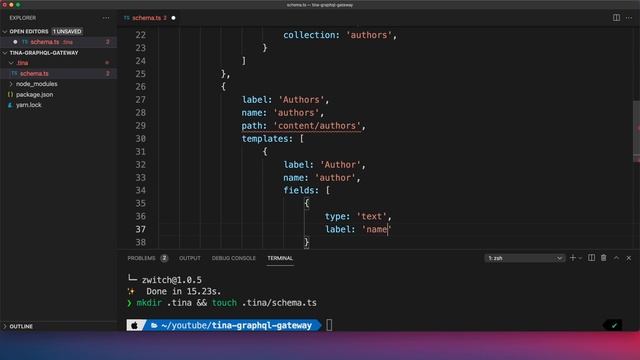Add a new terminal with plus icon

point(573,258)
